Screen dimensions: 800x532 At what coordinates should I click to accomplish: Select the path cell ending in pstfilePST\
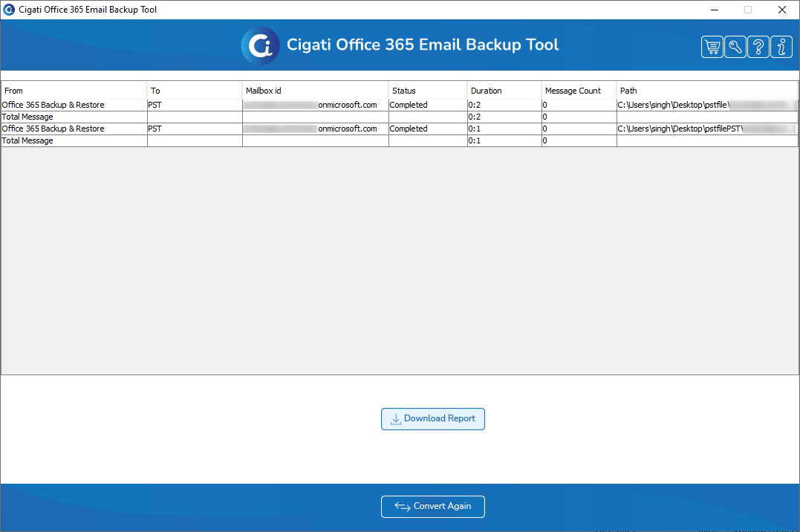[707, 129]
